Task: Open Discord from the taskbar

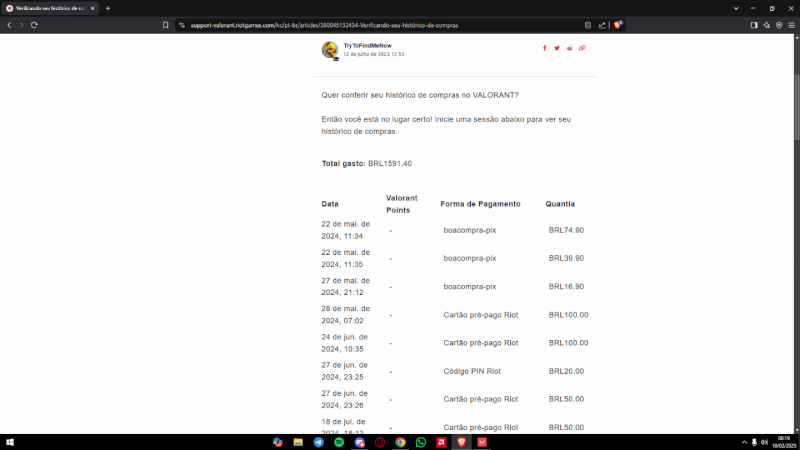Action: click(x=360, y=442)
